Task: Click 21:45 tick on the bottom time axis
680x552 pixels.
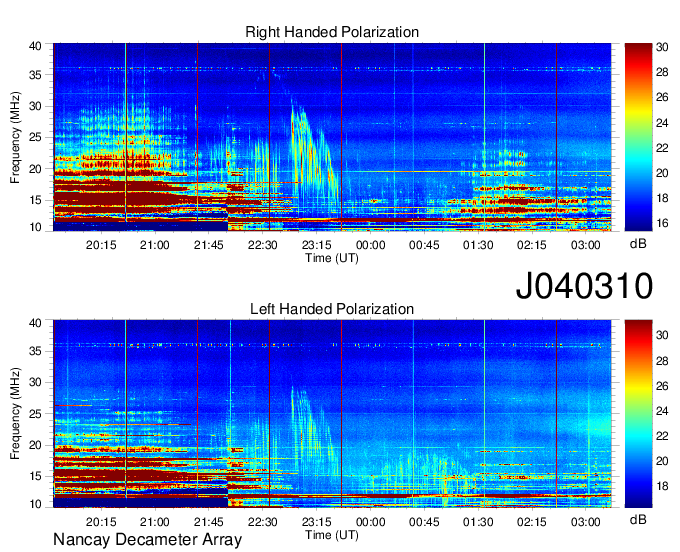Action: [x=209, y=522]
